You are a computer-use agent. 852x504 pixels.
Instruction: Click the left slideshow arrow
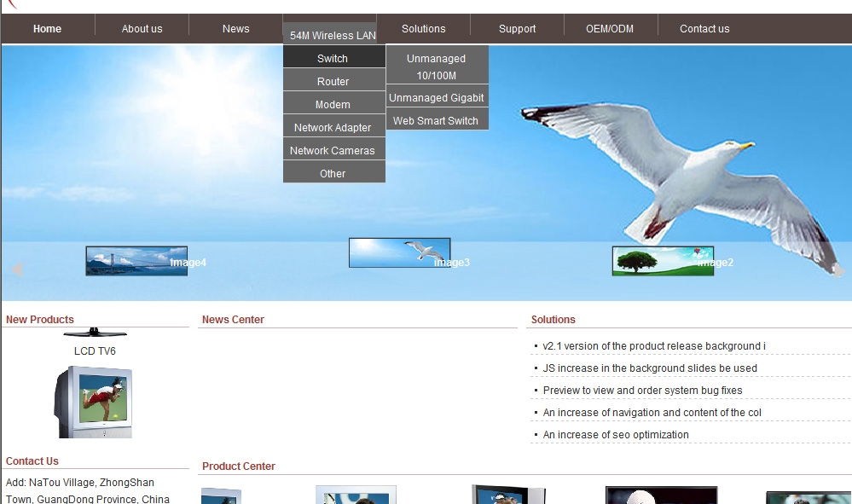(x=16, y=269)
